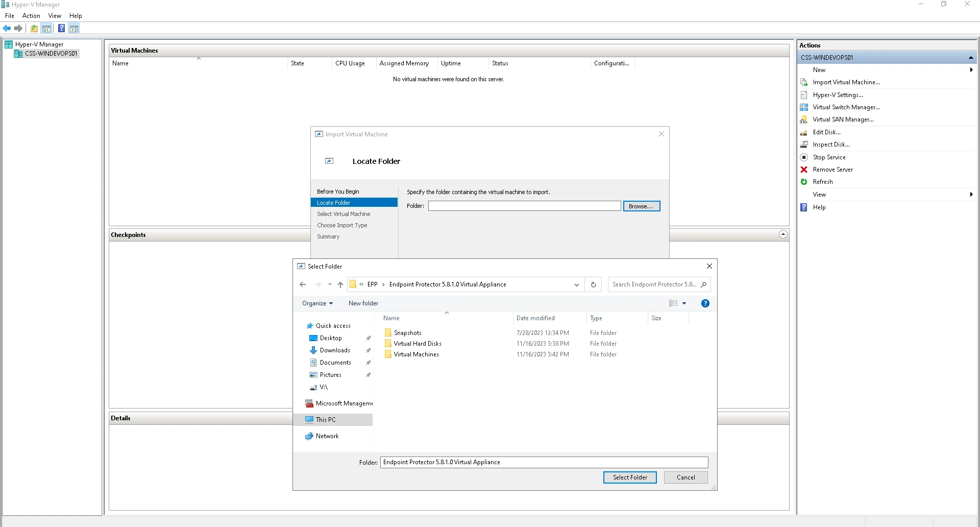Open Hyper-V Settings action

pyautogui.click(x=838, y=95)
